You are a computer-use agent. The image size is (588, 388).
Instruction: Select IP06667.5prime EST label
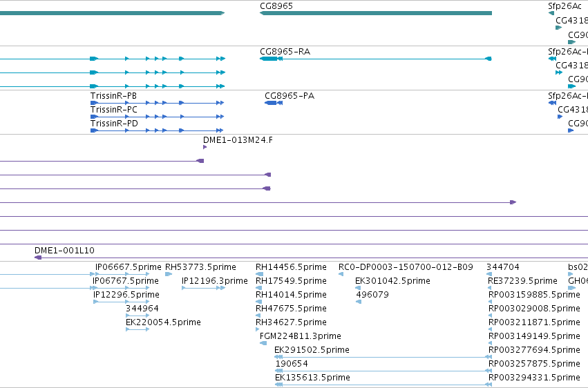tap(129, 267)
